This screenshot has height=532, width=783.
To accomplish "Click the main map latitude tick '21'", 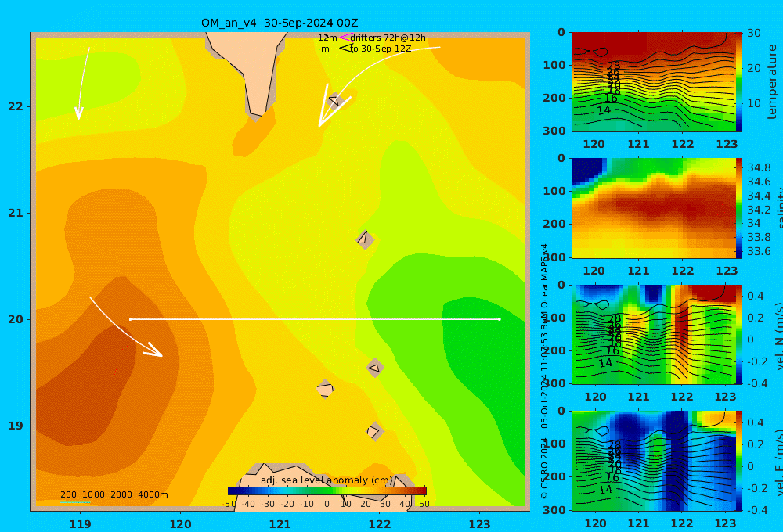I will pyautogui.click(x=16, y=213).
